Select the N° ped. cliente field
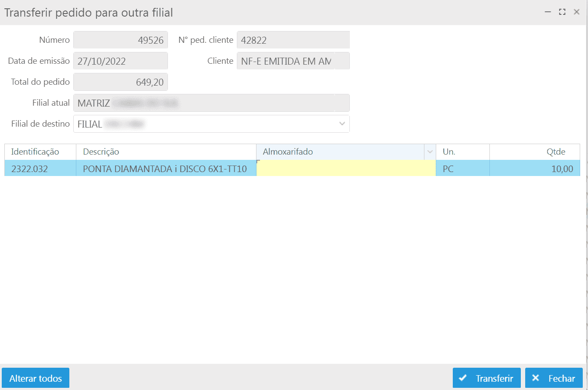Screen dimensions: 588x390 pyautogui.click(x=293, y=40)
